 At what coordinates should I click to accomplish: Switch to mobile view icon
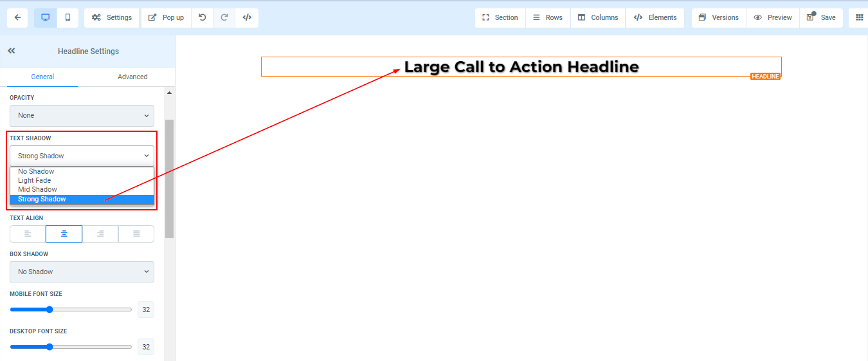point(68,17)
